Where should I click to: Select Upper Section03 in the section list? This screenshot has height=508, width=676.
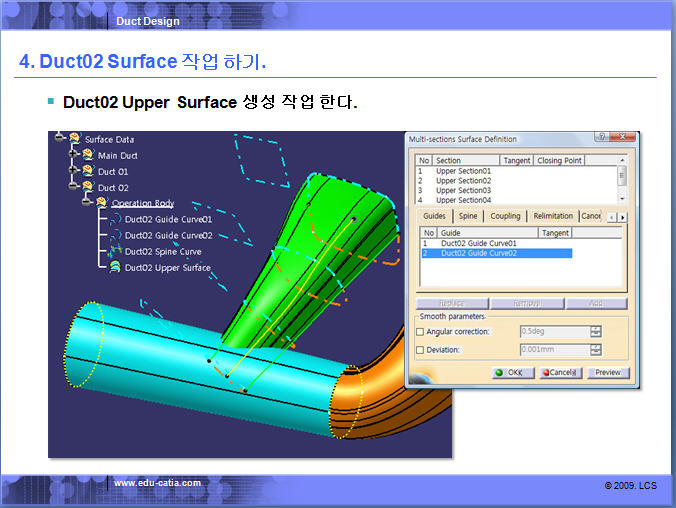coord(463,190)
